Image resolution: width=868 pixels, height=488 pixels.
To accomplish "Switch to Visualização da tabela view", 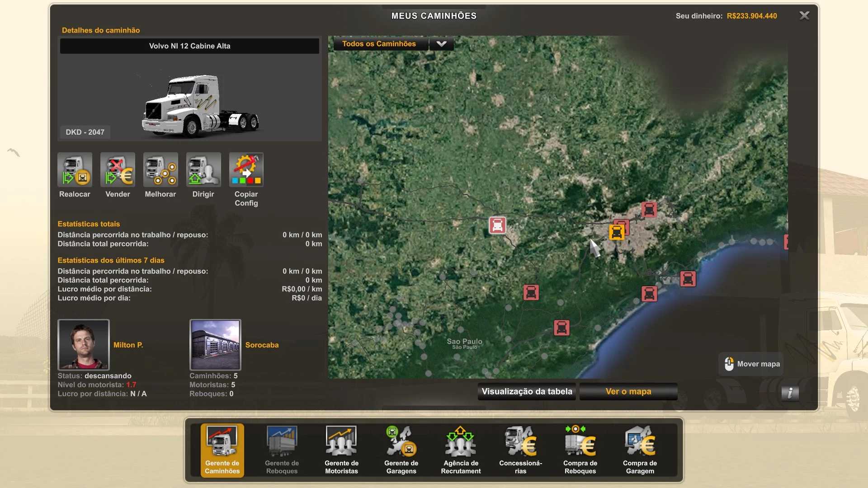I will tap(527, 391).
